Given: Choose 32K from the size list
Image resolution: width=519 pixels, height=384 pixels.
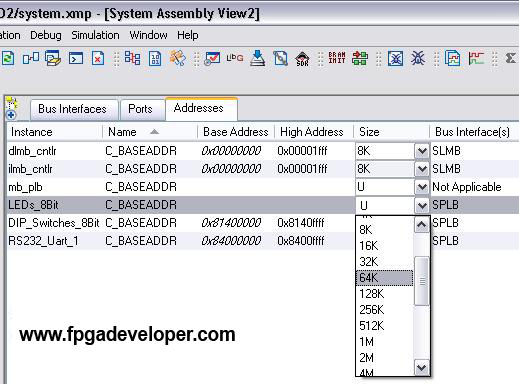Looking at the screenshot, I should click(384, 262).
